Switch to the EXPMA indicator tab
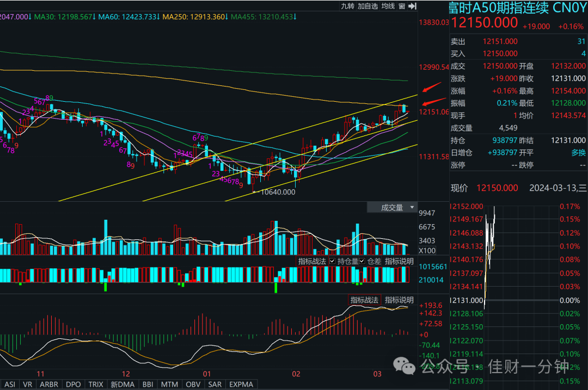Image resolution: width=588 pixels, height=390 pixels. click(241, 385)
